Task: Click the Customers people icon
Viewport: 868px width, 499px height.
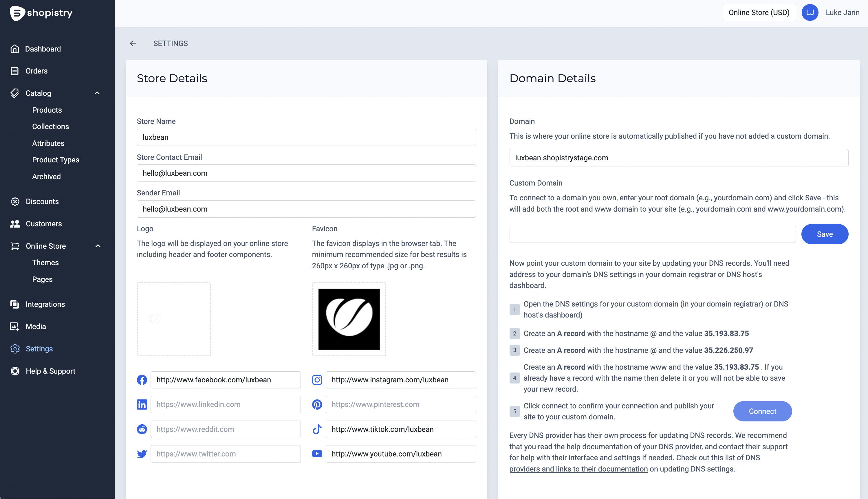Action: pyautogui.click(x=15, y=224)
